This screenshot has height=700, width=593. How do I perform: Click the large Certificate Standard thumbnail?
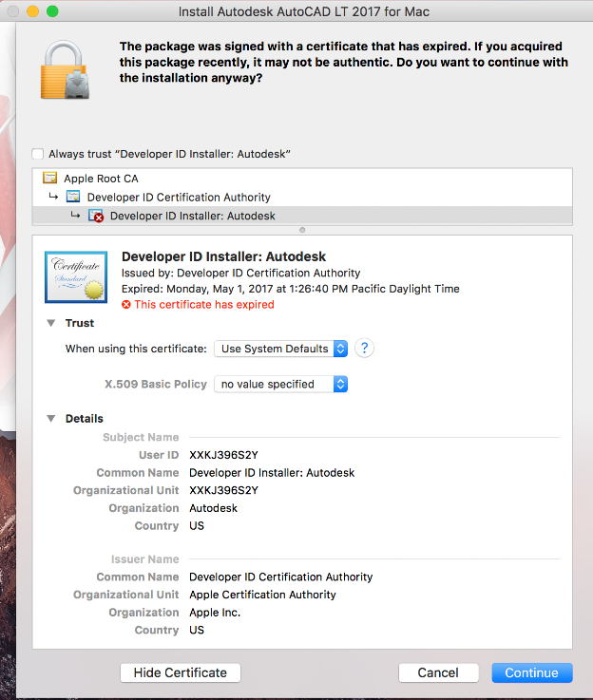click(76, 276)
